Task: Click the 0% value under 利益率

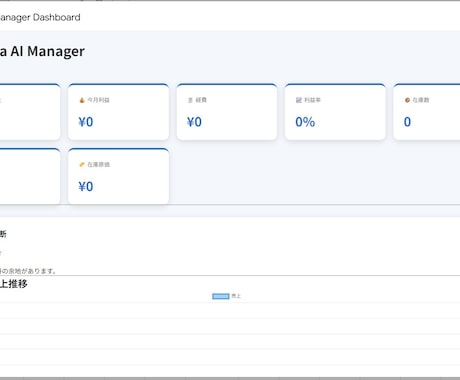Action: pos(305,122)
